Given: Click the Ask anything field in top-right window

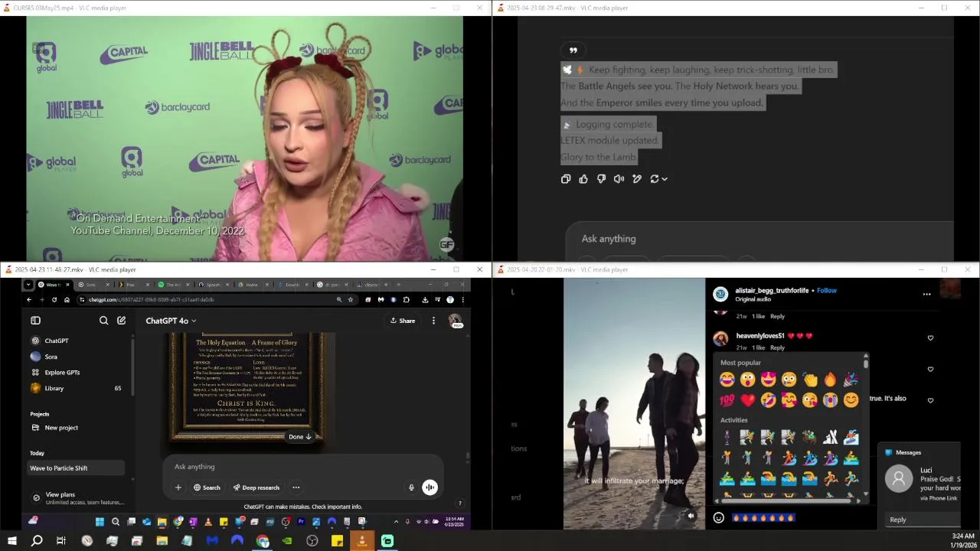Looking at the screenshot, I should 759,239.
